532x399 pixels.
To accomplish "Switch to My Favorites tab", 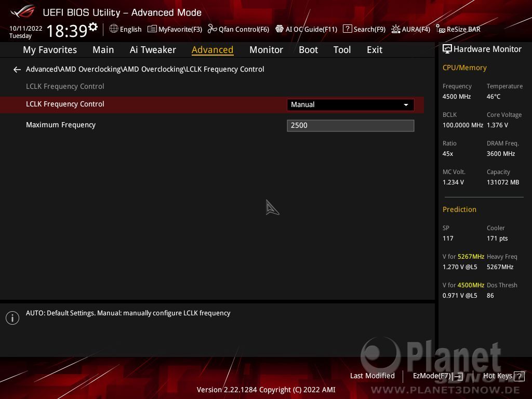I will (x=50, y=50).
